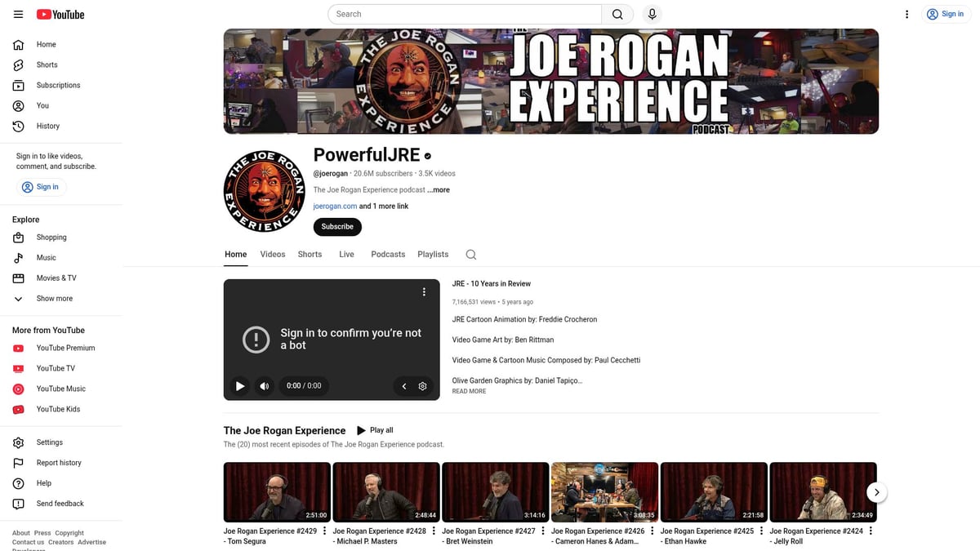This screenshot has height=551, width=980.
Task: Subscribe to the PowerfulJRE channel
Action: [337, 226]
